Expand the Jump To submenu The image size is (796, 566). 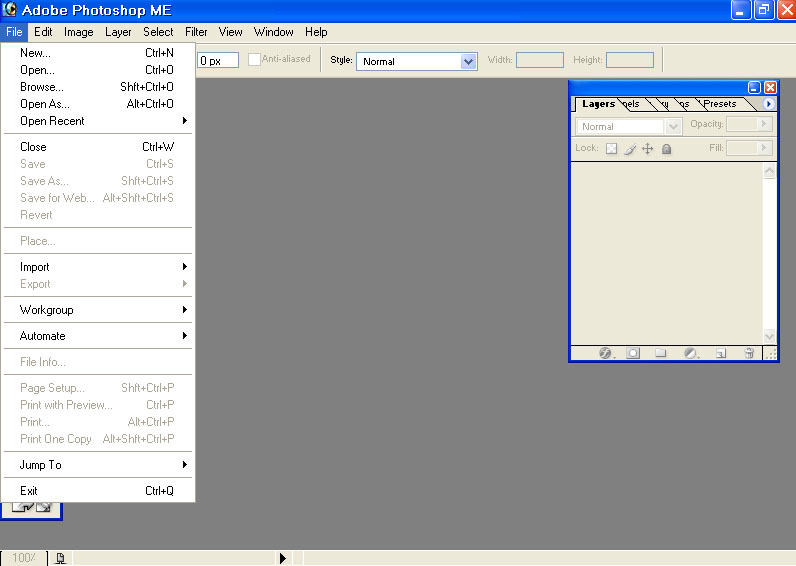[x=97, y=465]
